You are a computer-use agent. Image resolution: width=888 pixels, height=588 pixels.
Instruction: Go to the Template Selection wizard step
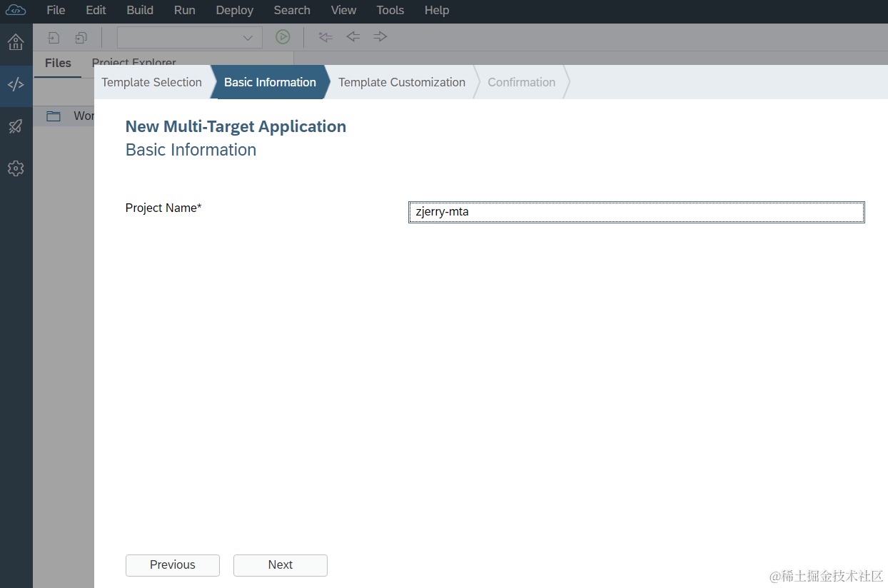pyautogui.click(x=152, y=82)
